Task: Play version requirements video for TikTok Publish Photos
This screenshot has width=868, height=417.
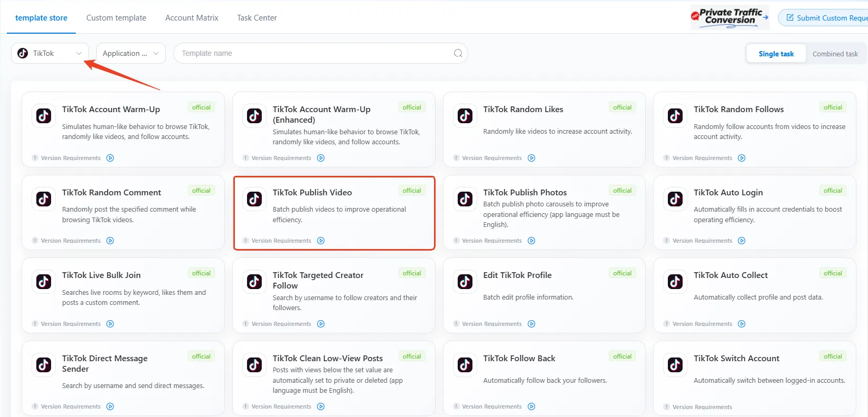Action: 531,241
